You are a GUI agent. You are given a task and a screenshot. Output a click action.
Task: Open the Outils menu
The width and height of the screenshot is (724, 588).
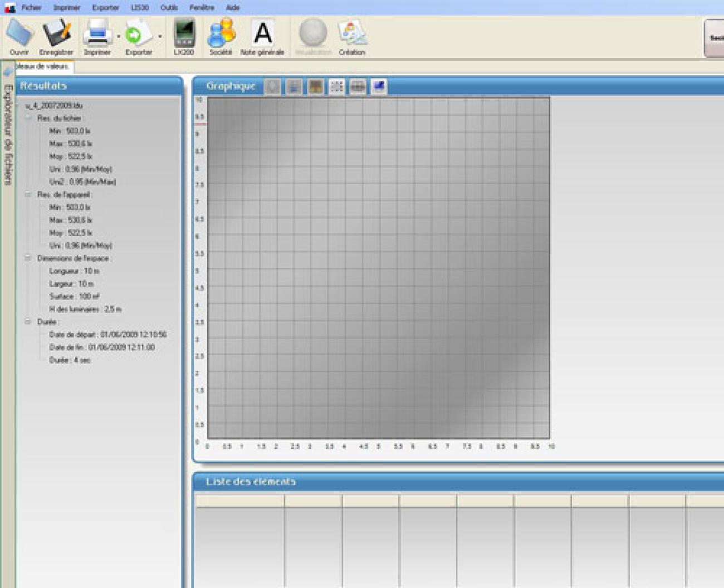169,8
